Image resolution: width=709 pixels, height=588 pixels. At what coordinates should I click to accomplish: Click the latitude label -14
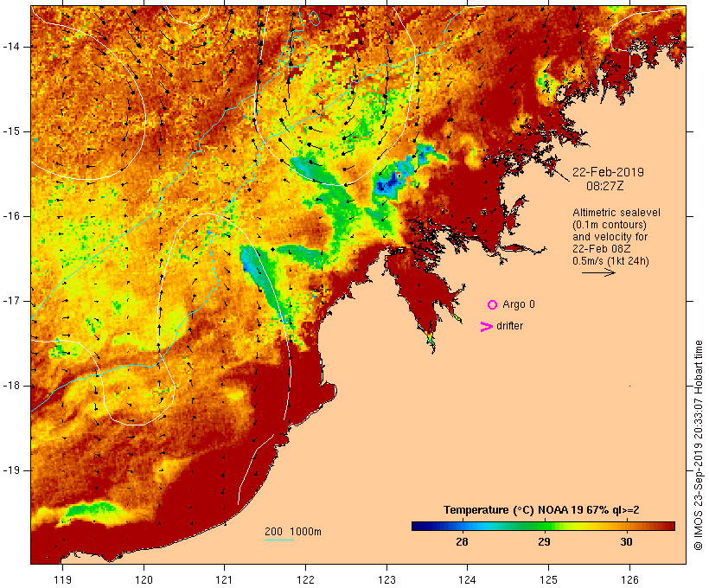pyautogui.click(x=11, y=47)
